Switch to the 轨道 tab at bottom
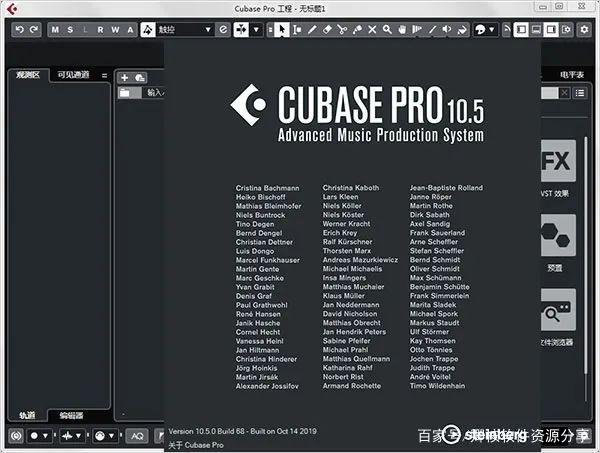 [x=27, y=415]
